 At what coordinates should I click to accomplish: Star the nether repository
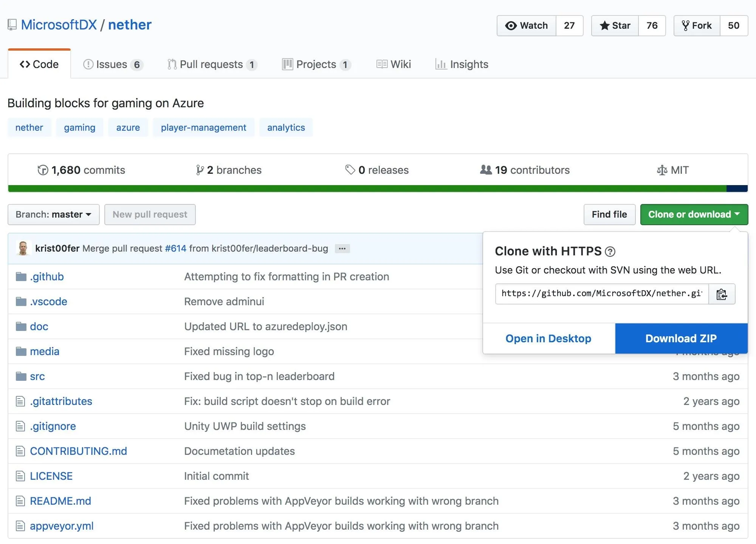tap(615, 26)
